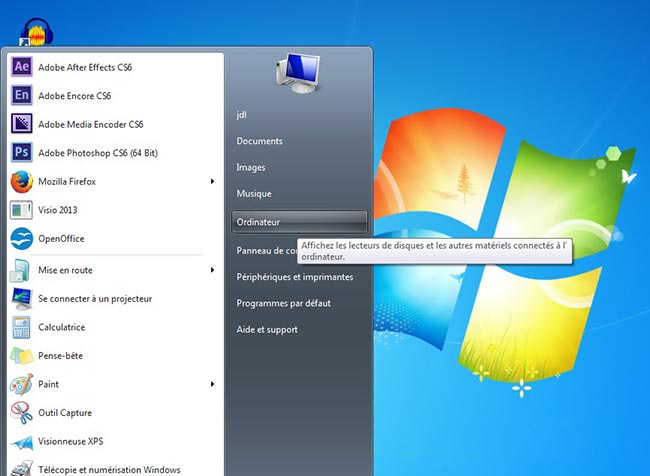Open Aide et support
This screenshot has width=650, height=476.
click(267, 330)
